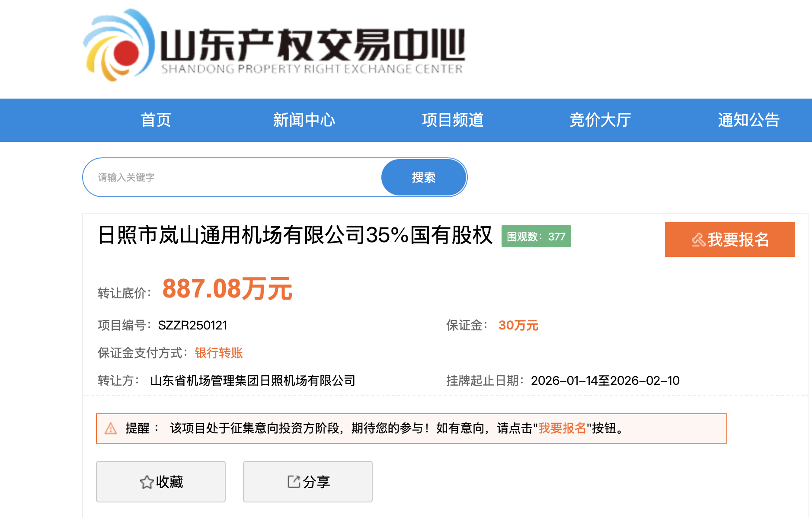Click the project number SZZR250121
812x518 pixels.
[192, 325]
